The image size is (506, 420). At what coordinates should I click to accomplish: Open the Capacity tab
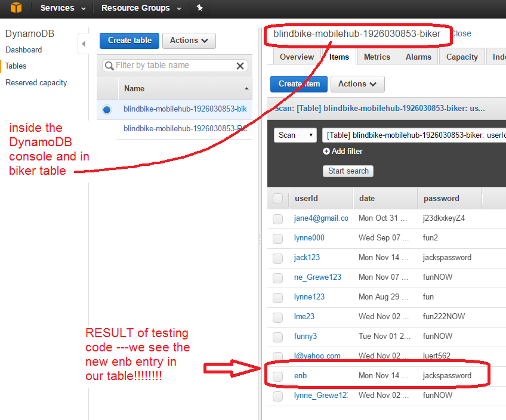462,57
